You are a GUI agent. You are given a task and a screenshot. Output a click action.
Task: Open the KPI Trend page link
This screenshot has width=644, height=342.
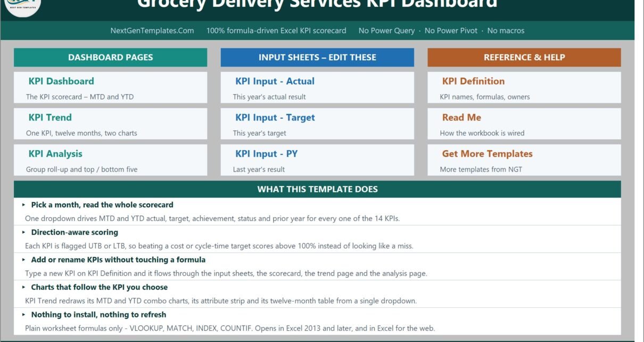coord(50,118)
